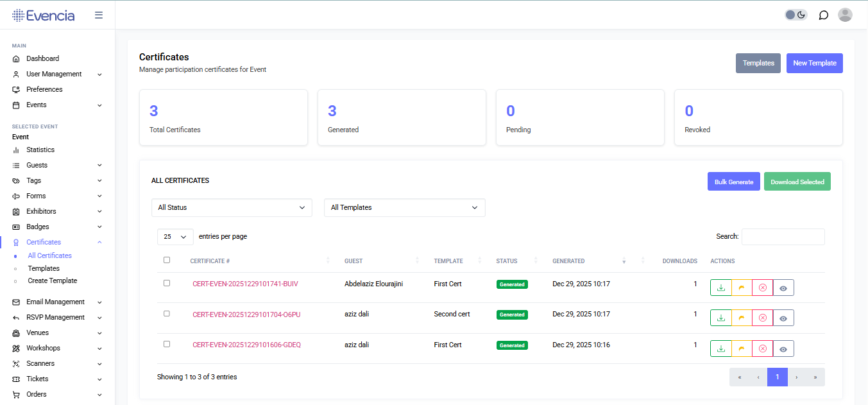Click the hamburger menu beside the Evencia logo
Viewport: 868px width, 405px height.
tap(99, 14)
